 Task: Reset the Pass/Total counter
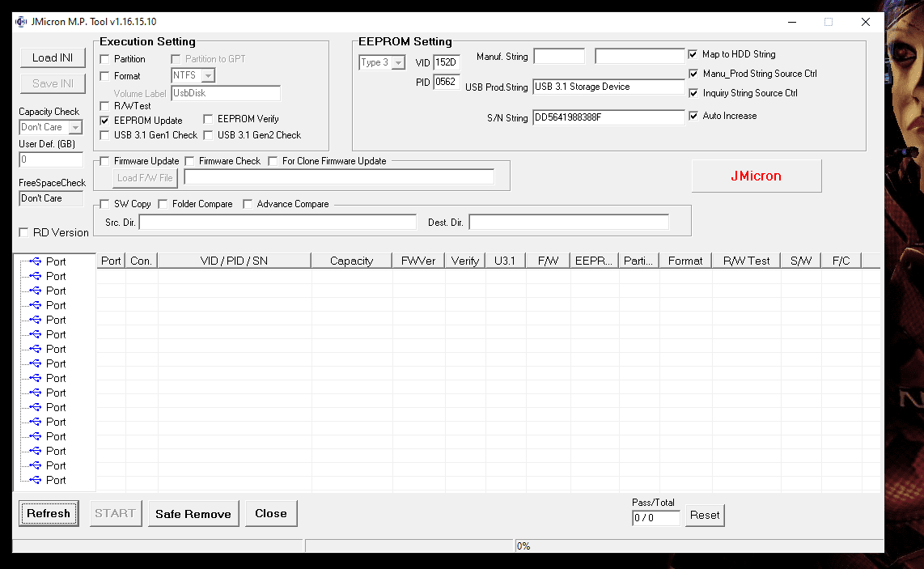[x=705, y=516]
